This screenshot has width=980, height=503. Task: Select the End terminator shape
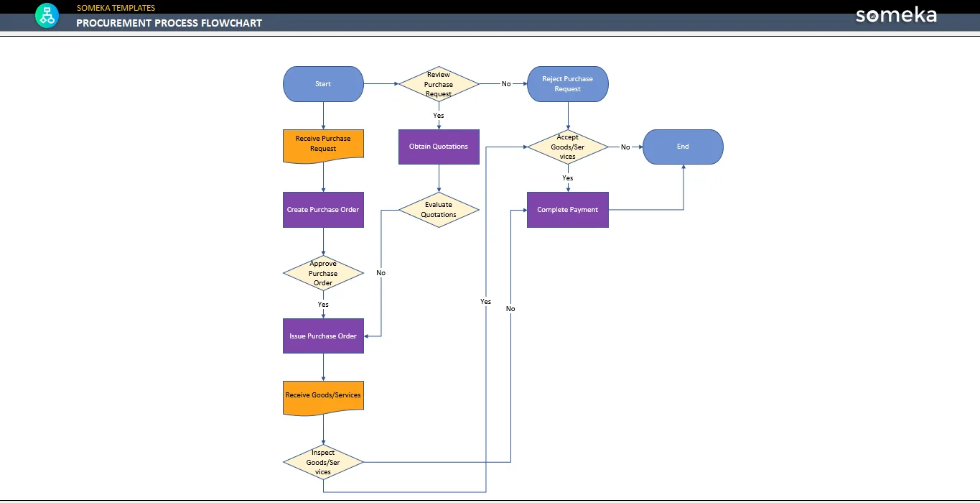click(683, 147)
